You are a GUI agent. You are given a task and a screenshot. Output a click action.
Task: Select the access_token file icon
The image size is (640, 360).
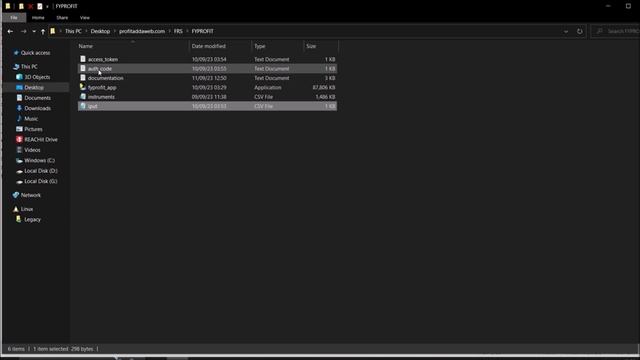tap(83, 59)
